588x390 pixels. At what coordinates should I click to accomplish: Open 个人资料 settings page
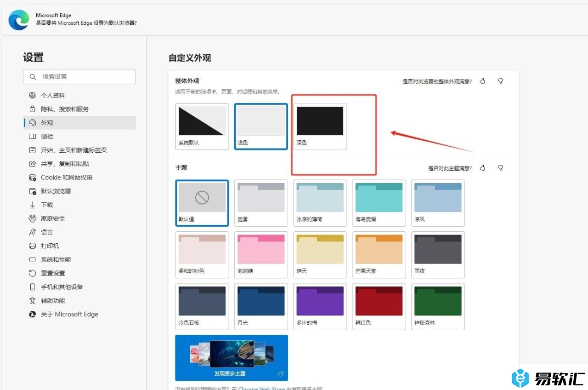coord(79,95)
